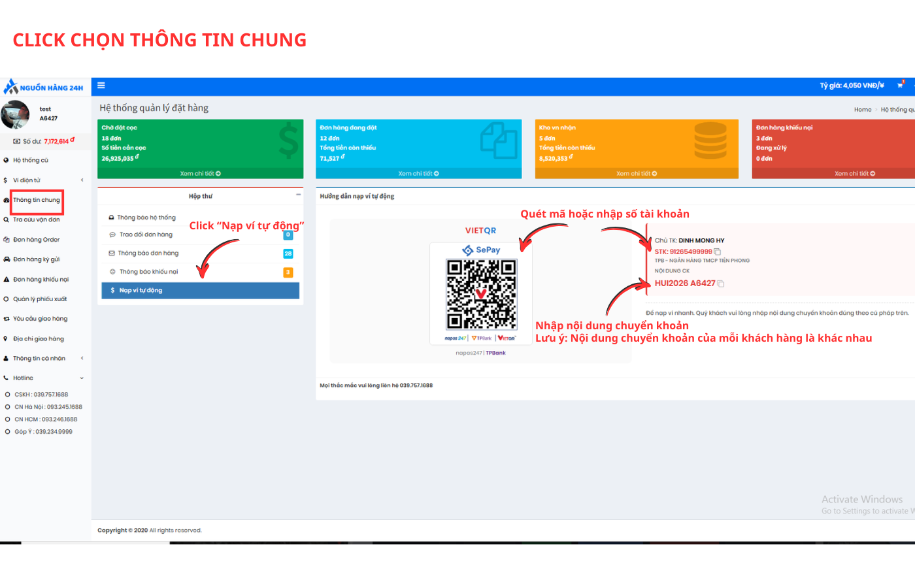The height and width of the screenshot is (588, 915).
Task: Click the badge showing 28 order notifications
Action: [288, 253]
